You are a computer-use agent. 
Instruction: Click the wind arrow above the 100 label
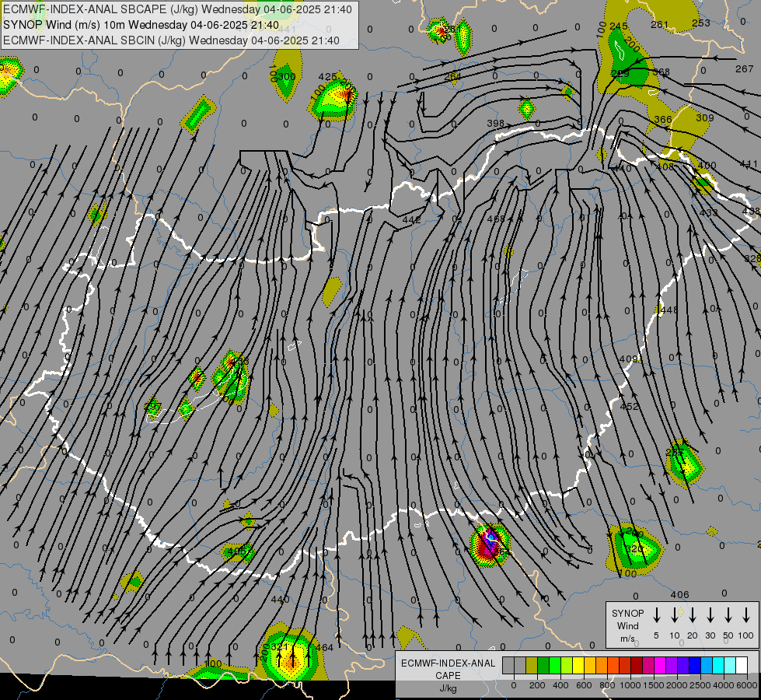pyautogui.click(x=746, y=615)
